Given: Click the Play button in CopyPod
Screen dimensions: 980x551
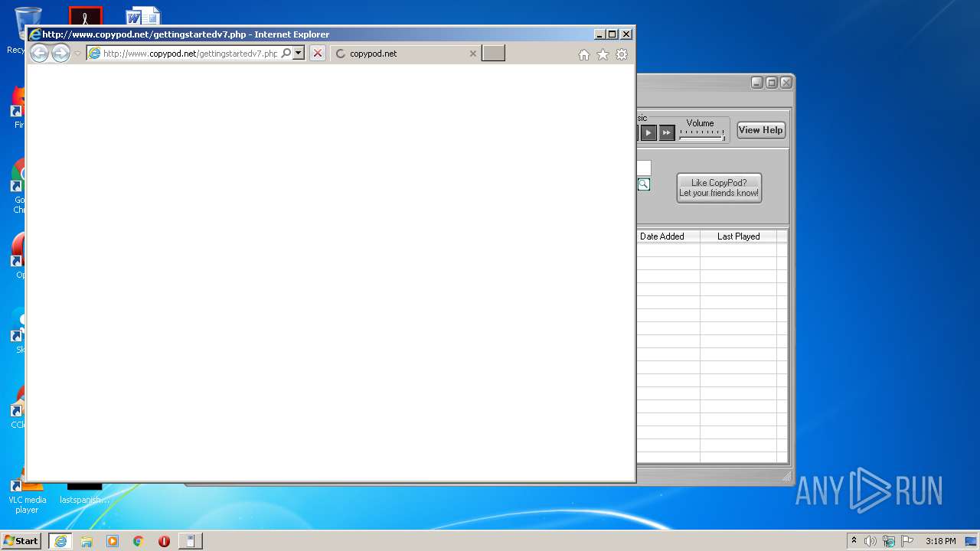Looking at the screenshot, I should [x=648, y=133].
